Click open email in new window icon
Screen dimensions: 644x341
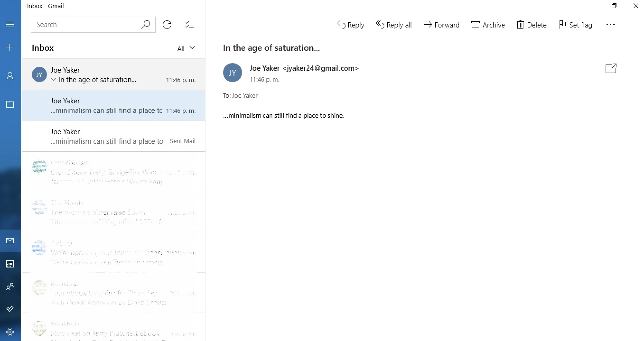pos(610,68)
